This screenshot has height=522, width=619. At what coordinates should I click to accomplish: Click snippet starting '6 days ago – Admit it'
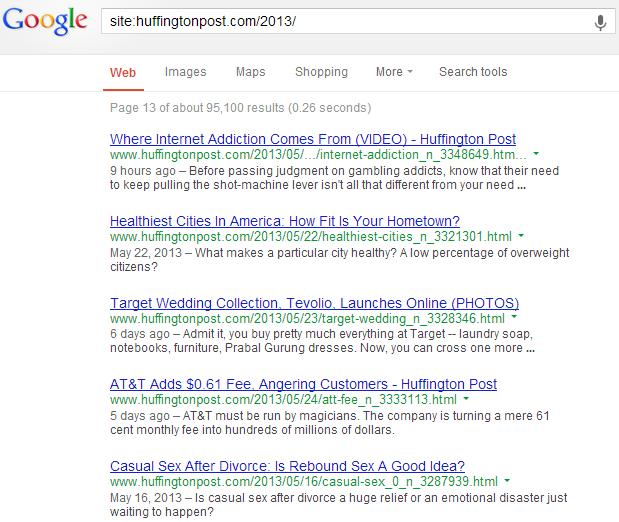coord(323,341)
